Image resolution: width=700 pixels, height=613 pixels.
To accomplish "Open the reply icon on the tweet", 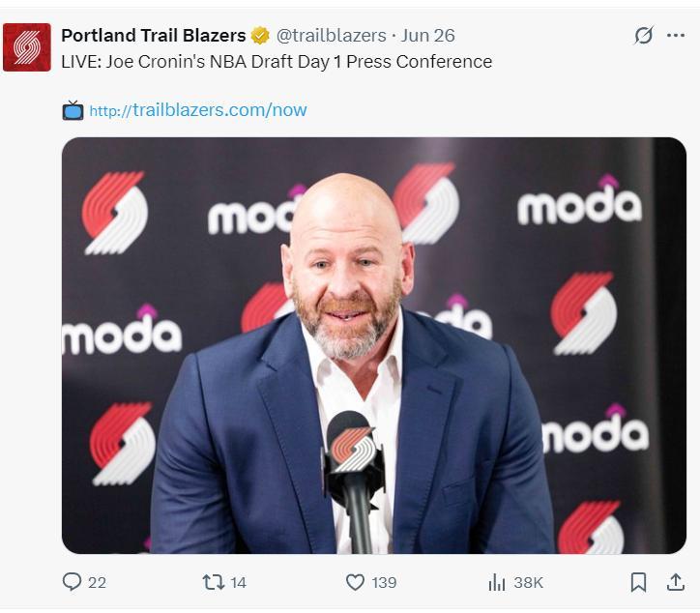I will (72, 582).
